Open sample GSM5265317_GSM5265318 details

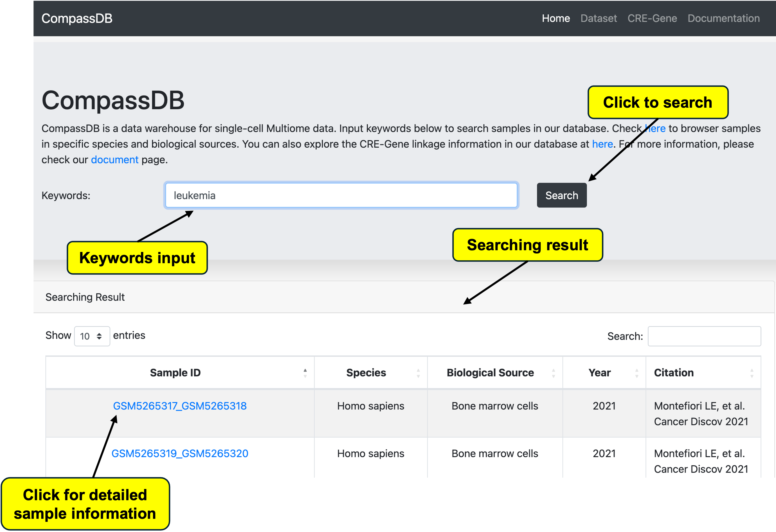point(180,406)
